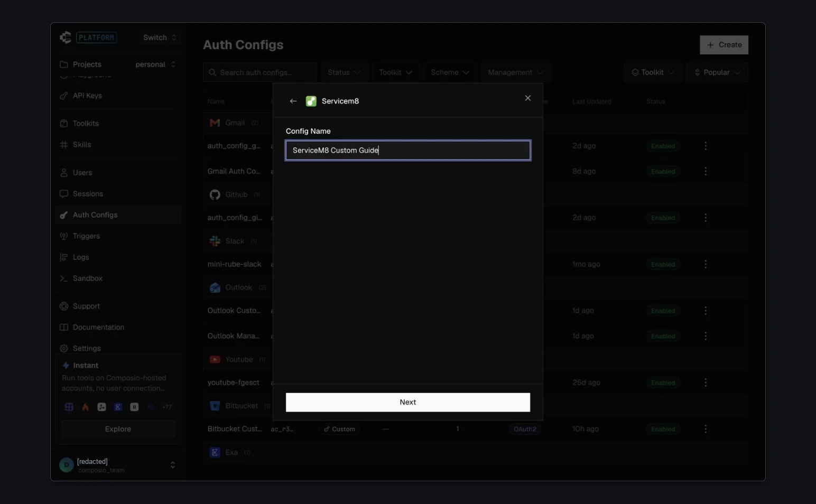Open the Management filter dropdown
Image resolution: width=816 pixels, height=504 pixels.
click(x=516, y=72)
